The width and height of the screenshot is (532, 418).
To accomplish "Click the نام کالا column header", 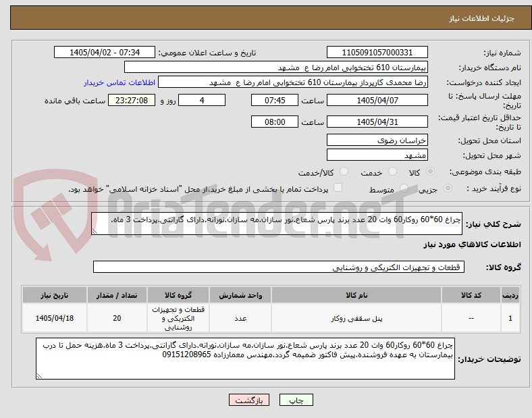I will coord(356,295).
